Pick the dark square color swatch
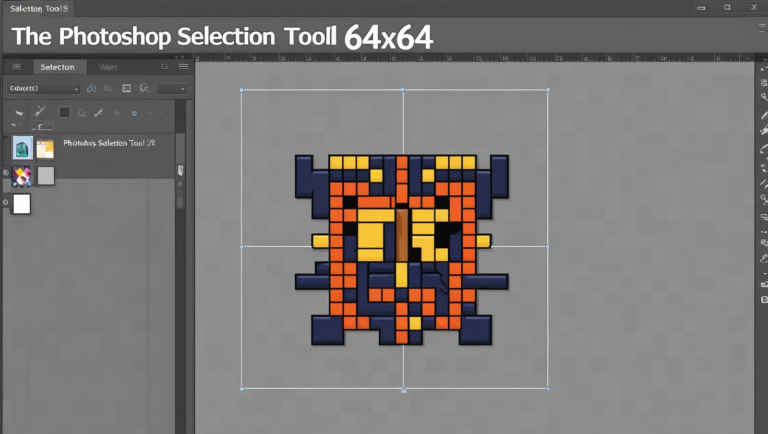 tap(64, 112)
